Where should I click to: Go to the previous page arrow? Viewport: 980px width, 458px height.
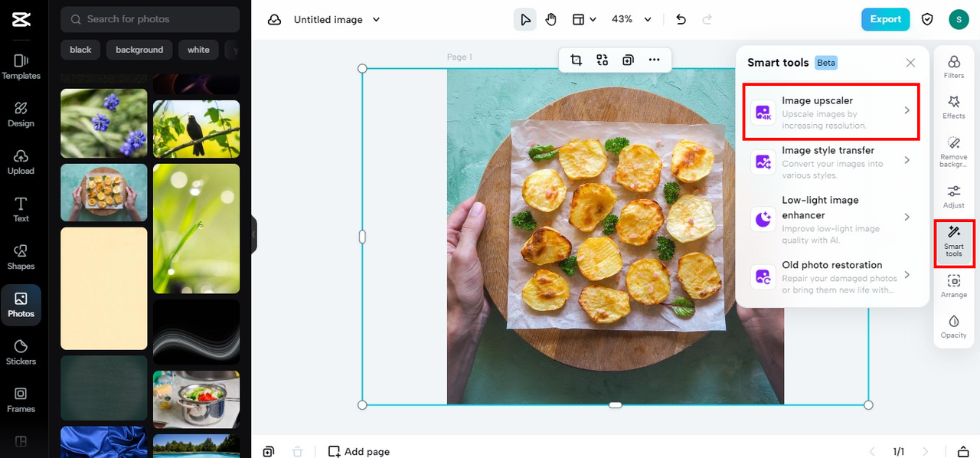[872, 451]
